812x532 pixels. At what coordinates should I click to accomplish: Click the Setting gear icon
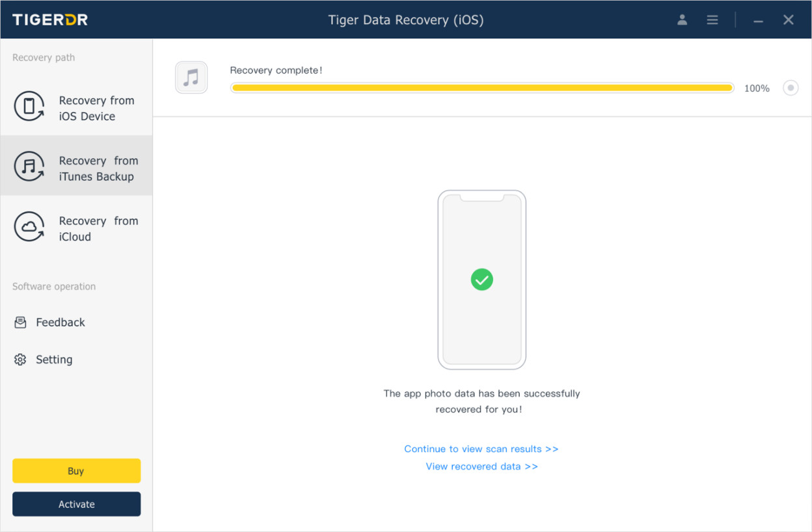pyautogui.click(x=20, y=360)
